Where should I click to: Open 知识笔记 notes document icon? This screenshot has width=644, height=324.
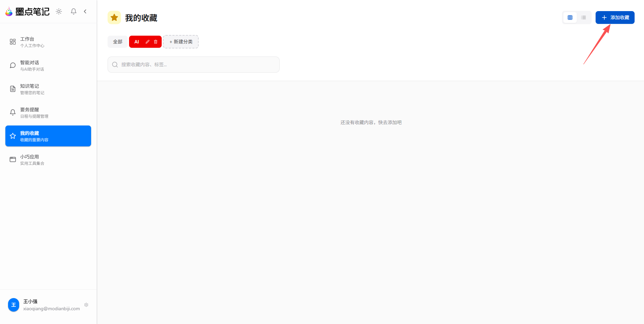(x=13, y=89)
